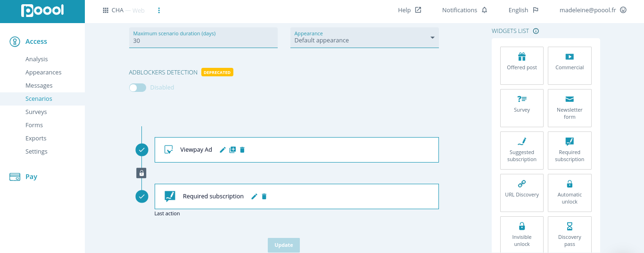Open Access Settings in sidebar

[36, 152]
